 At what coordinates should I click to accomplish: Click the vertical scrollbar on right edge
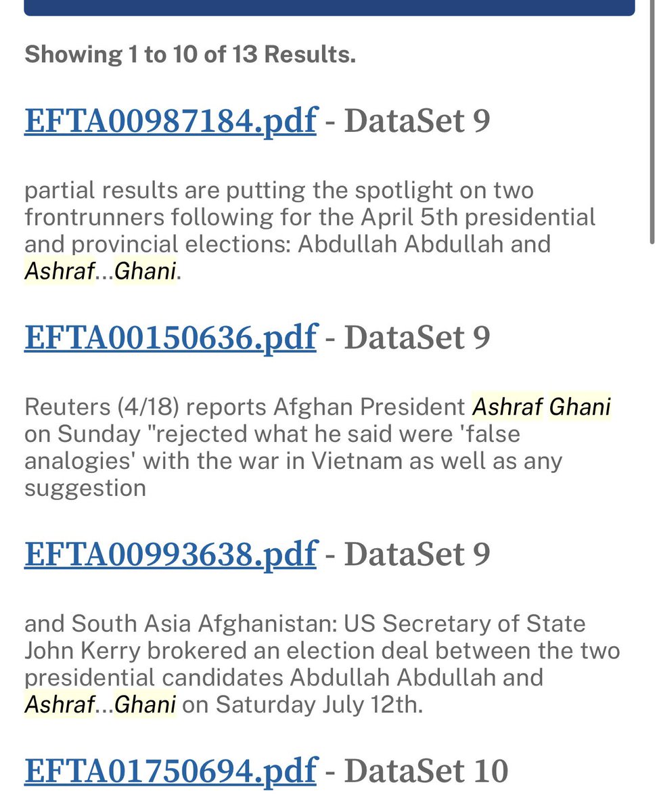pos(652,122)
